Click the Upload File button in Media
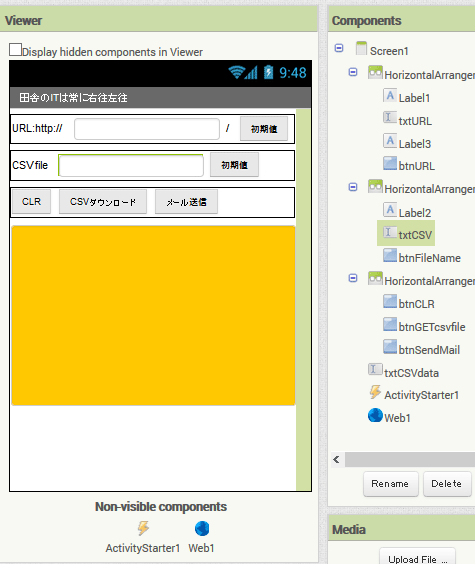This screenshot has width=476, height=564. click(x=417, y=557)
